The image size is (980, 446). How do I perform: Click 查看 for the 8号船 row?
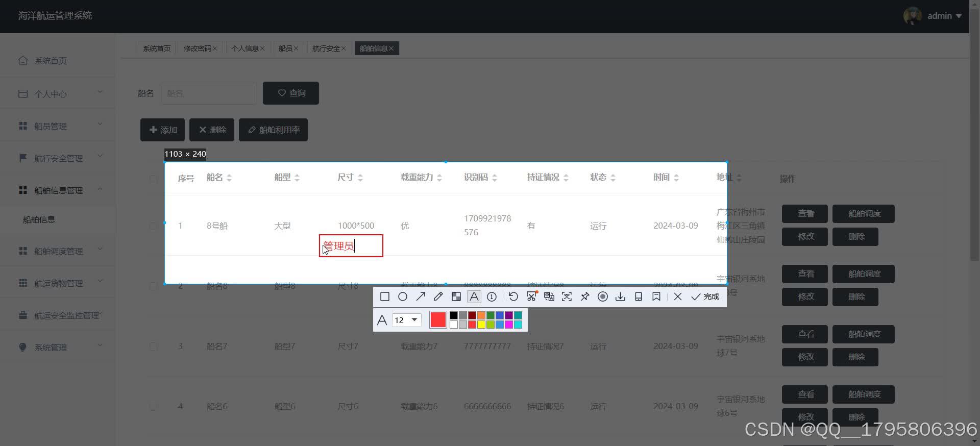805,214
